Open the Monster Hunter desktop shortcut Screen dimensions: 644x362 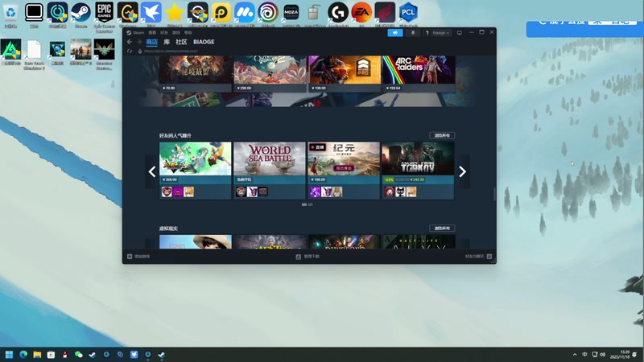pos(105,55)
